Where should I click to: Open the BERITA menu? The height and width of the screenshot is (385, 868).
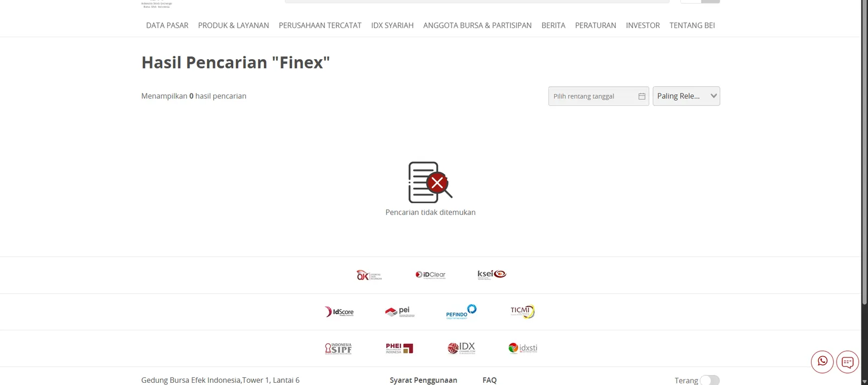553,26
